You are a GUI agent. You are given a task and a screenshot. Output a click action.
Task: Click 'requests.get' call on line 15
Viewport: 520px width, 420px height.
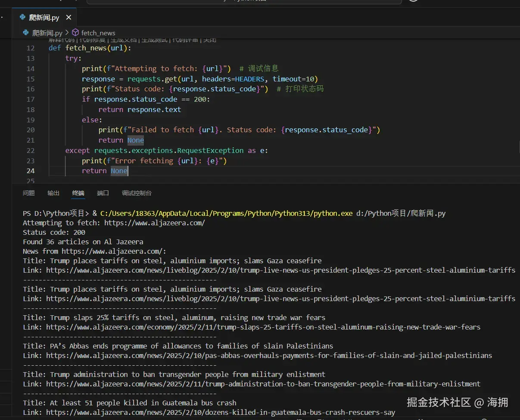[152, 79]
